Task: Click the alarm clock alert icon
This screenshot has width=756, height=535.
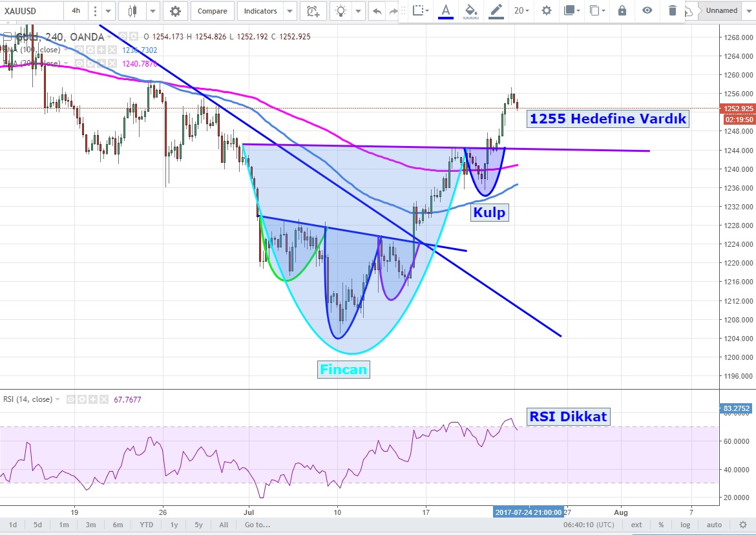Action: pos(313,11)
